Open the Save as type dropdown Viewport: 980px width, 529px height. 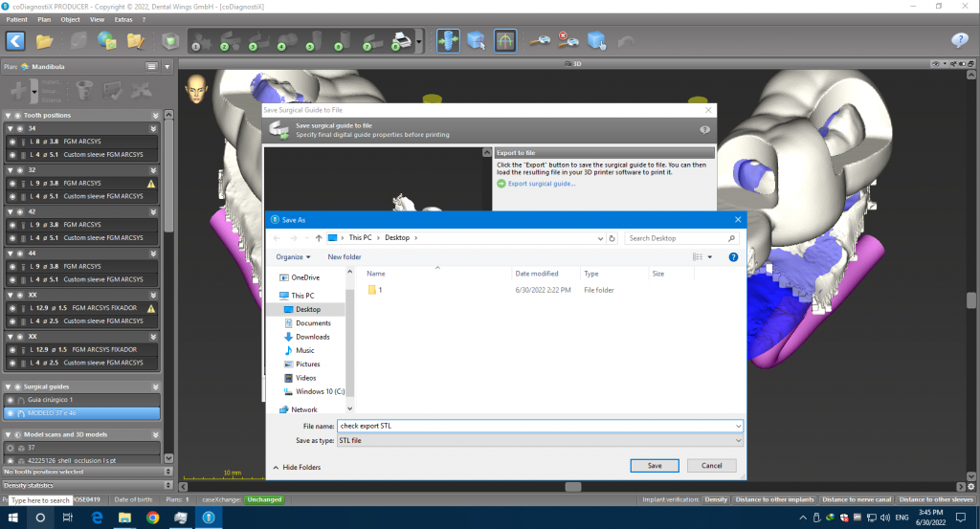tap(541, 440)
